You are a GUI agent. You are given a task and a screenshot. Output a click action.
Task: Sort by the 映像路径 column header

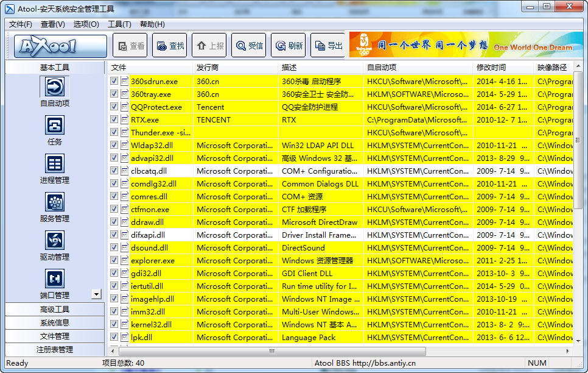point(553,68)
